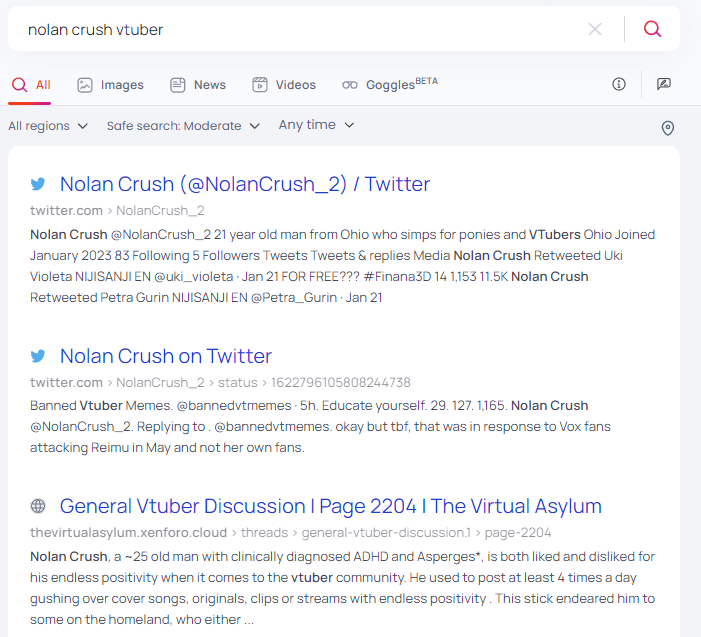Click into the search box text
Viewport: 701px width, 637px height.
95,30
